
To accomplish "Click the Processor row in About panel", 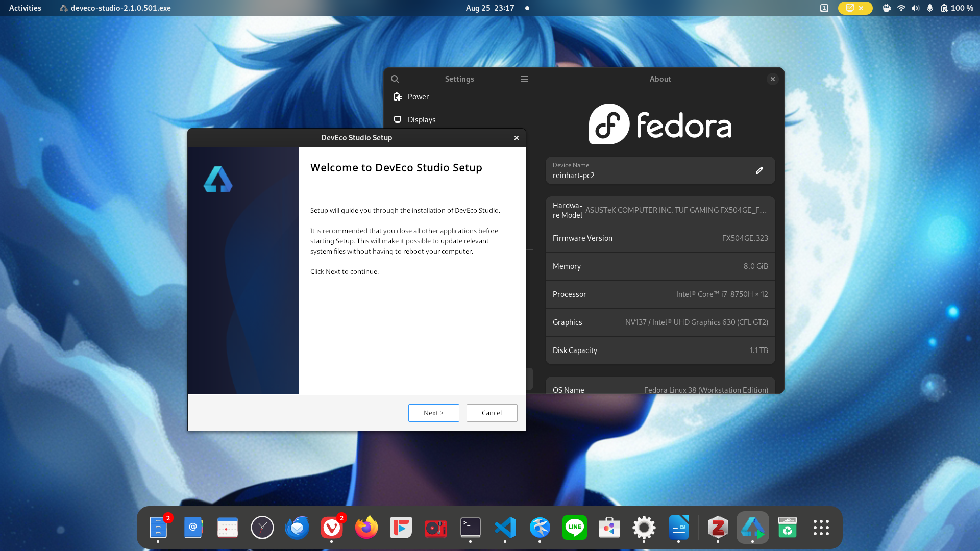I will pos(660,294).
